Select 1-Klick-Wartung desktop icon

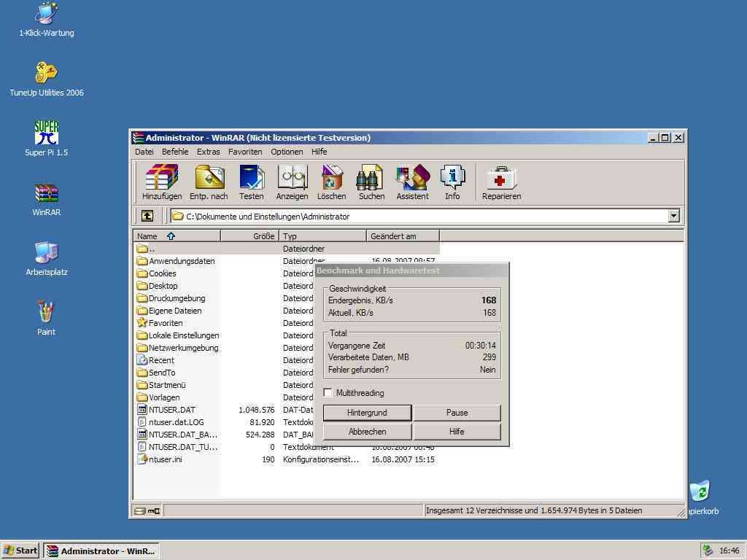point(46,13)
